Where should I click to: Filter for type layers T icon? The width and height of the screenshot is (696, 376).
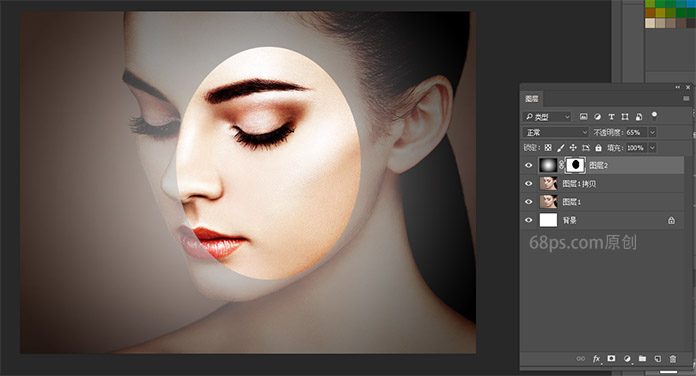pyautogui.click(x=611, y=117)
